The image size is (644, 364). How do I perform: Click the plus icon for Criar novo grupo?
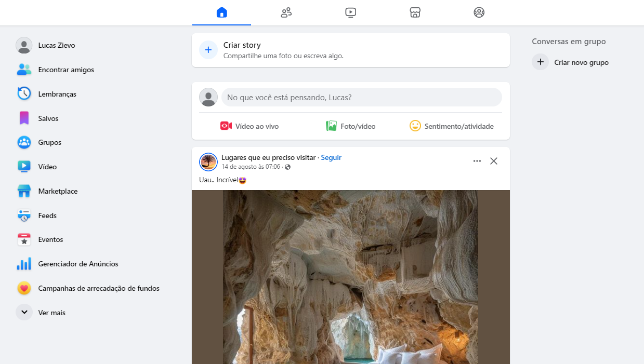coord(541,62)
